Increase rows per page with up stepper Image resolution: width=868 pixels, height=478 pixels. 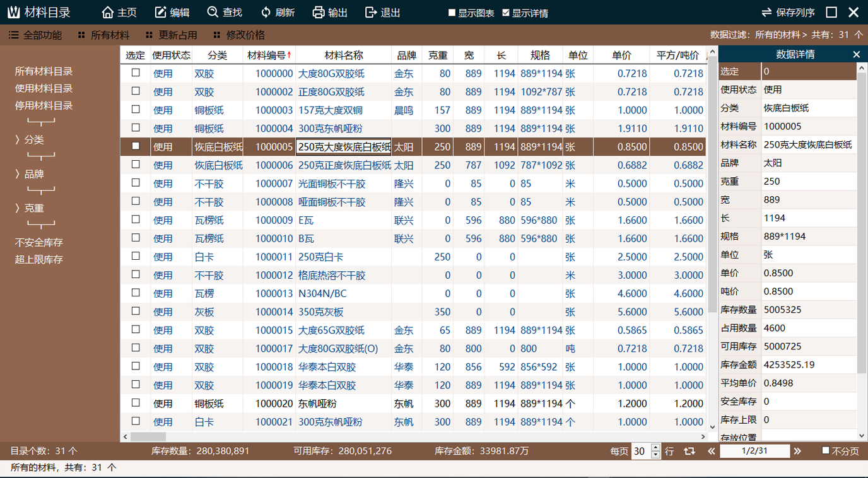656,448
